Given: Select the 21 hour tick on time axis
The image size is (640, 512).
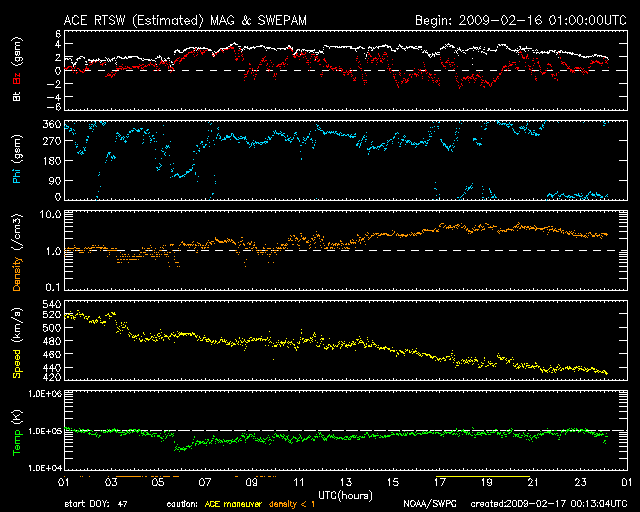Looking at the screenshot, I should click(535, 481).
